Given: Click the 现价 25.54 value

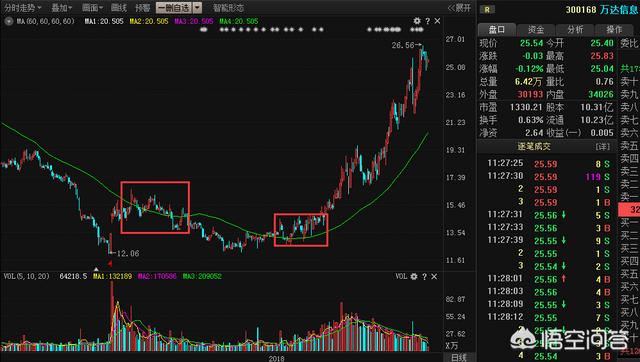Looking at the screenshot, I should 531,43.
